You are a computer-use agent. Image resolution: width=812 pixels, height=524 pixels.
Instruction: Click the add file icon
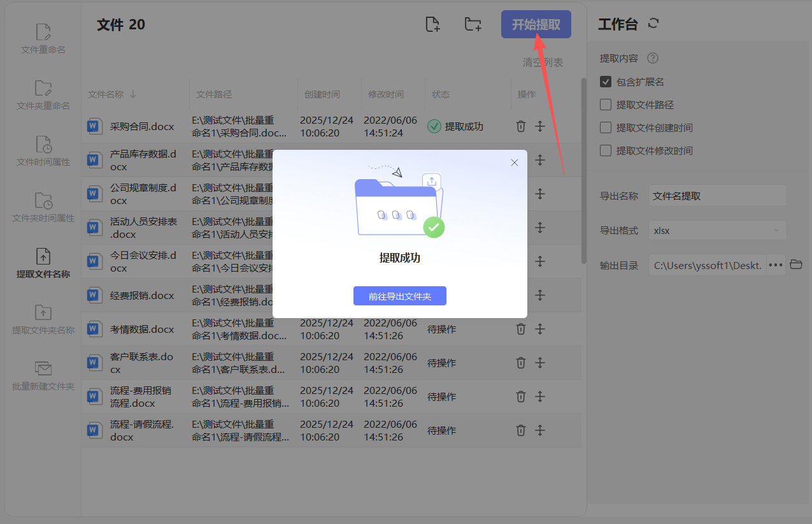click(x=432, y=25)
